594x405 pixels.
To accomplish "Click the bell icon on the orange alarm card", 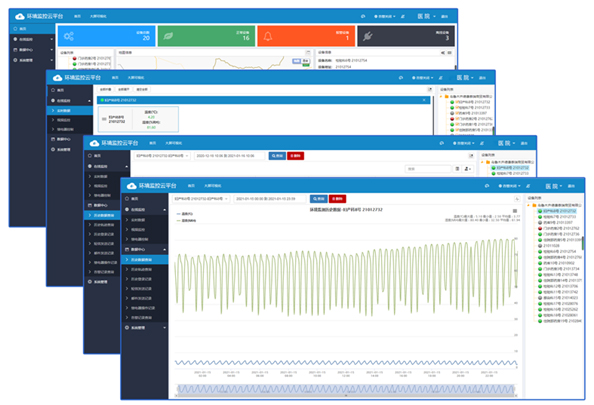I will coord(268,36).
